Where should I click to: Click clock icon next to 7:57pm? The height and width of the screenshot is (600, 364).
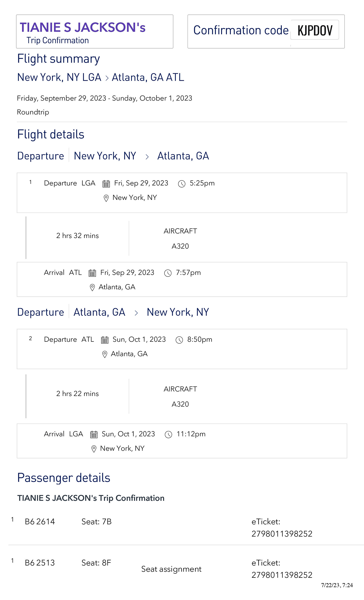point(168,273)
